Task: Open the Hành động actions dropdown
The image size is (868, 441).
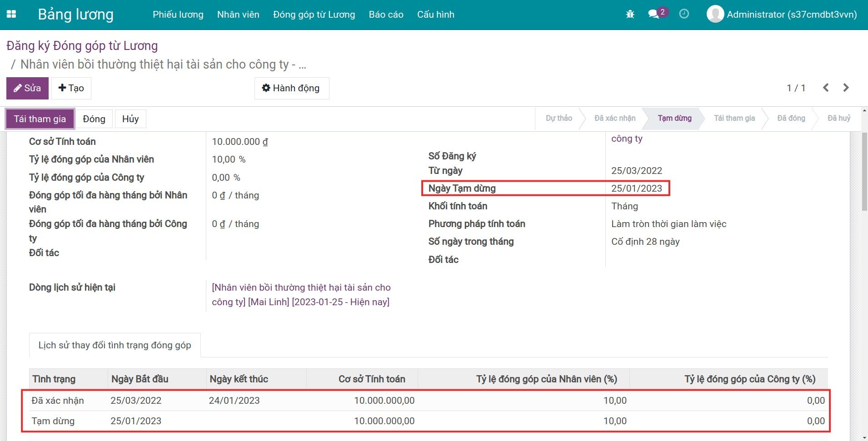Action: click(291, 88)
